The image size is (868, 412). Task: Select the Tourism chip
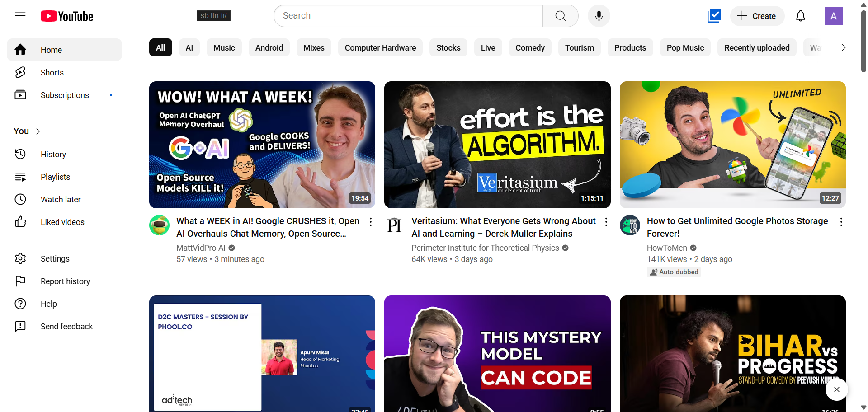tap(580, 48)
